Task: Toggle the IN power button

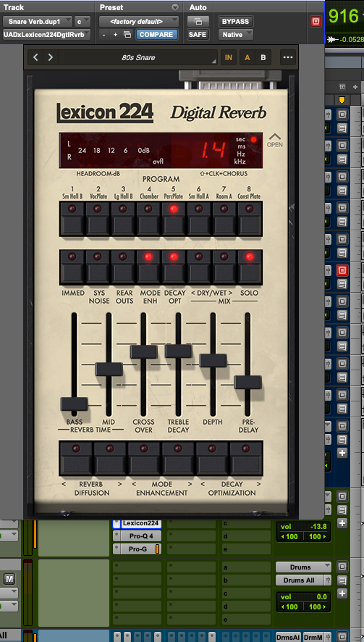Action: [x=228, y=57]
